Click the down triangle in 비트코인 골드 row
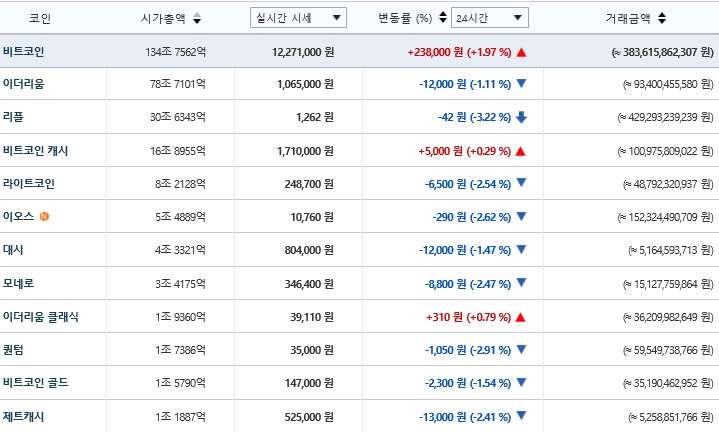This screenshot has width=719, height=432. point(521,382)
